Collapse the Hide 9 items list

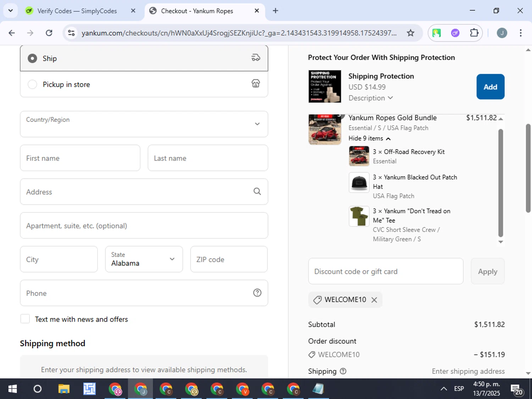(369, 138)
